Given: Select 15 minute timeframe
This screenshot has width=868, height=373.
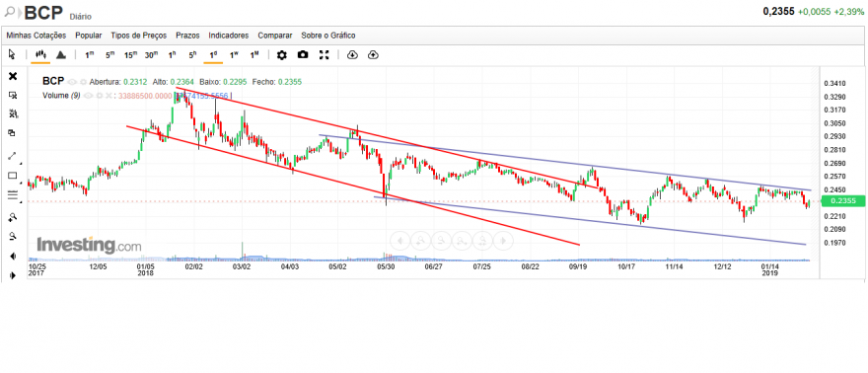Looking at the screenshot, I should [130, 55].
